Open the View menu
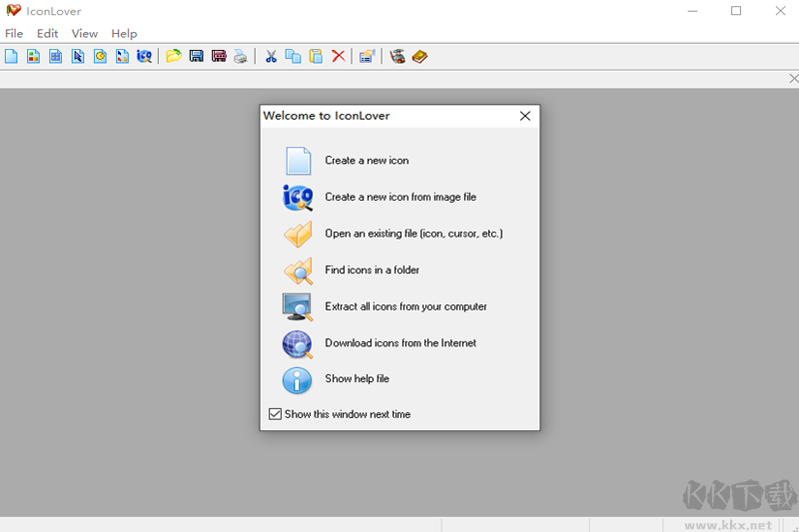The width and height of the screenshot is (799, 532). (x=85, y=34)
